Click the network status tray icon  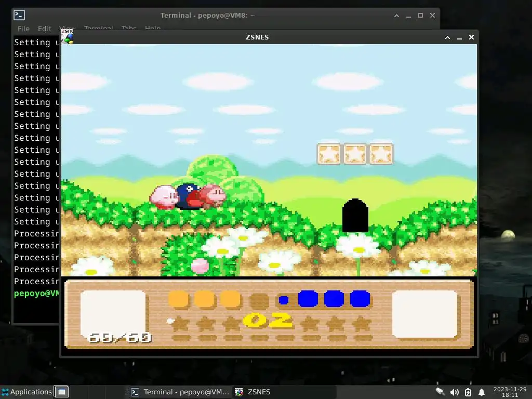click(x=440, y=392)
